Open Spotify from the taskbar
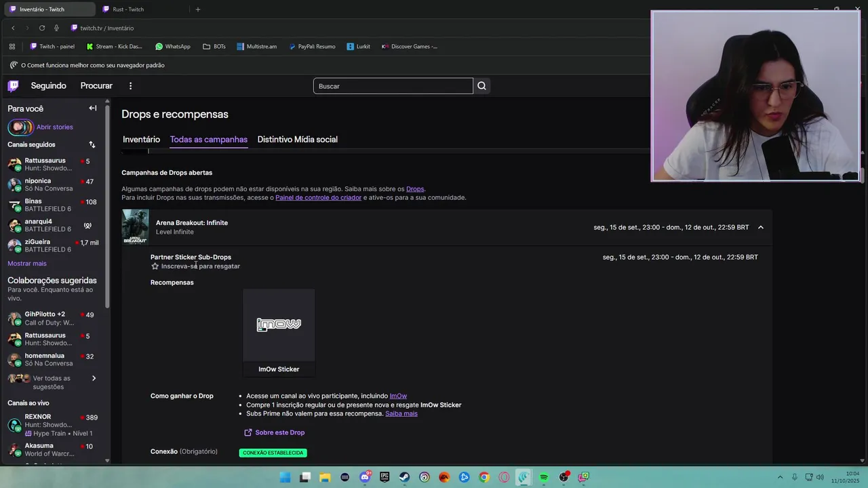The width and height of the screenshot is (868, 488). click(x=544, y=477)
